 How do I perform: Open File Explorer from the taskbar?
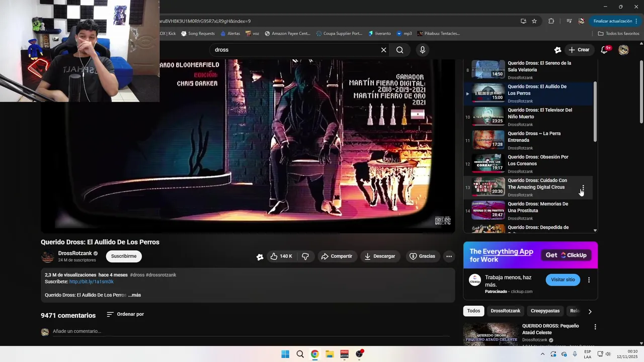click(x=329, y=354)
